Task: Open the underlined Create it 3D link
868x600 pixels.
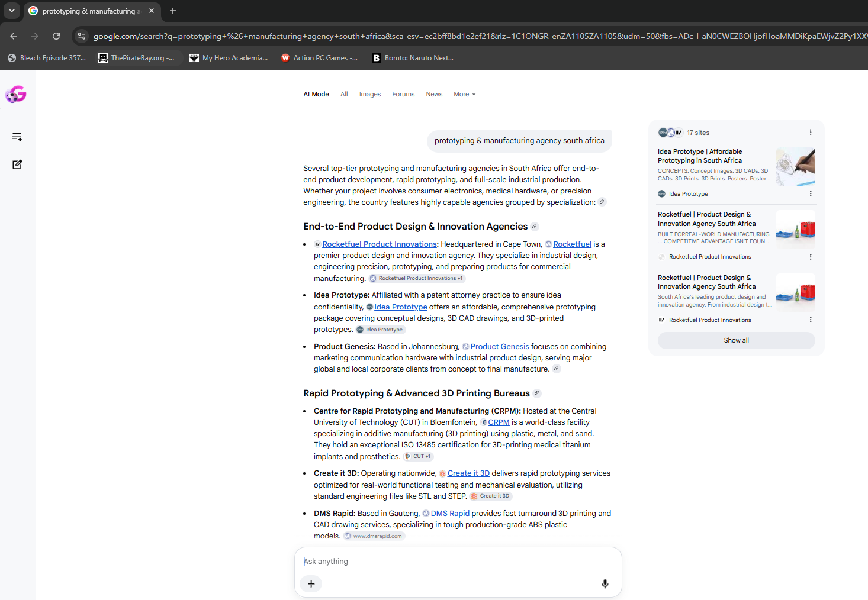Action: [468, 473]
